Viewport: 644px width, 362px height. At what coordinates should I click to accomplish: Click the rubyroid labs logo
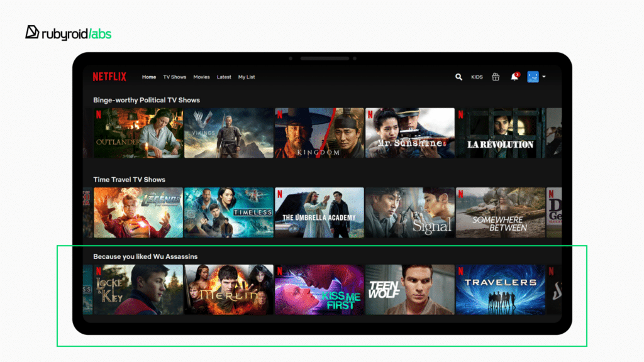(x=68, y=33)
